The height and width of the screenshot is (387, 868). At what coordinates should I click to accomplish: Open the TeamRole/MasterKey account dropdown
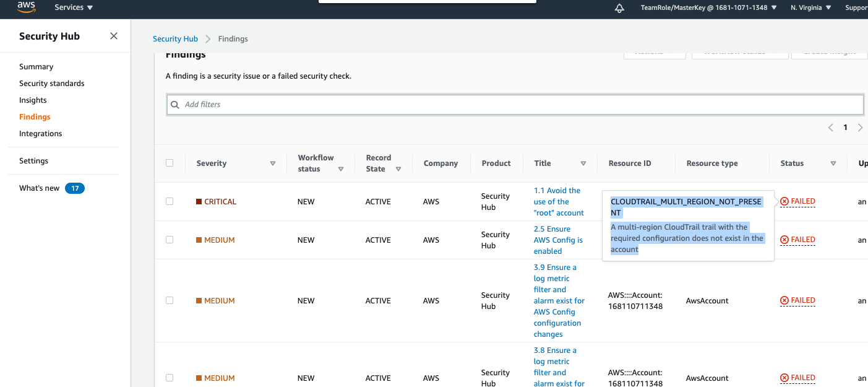tap(708, 8)
